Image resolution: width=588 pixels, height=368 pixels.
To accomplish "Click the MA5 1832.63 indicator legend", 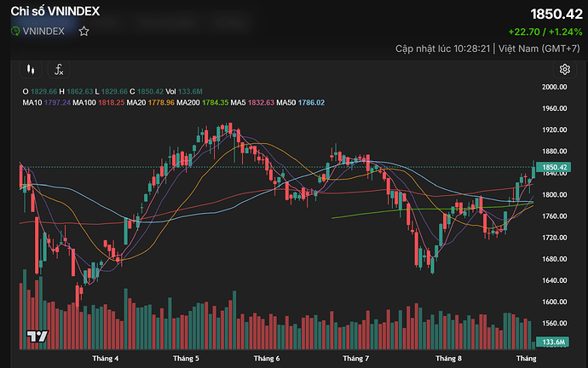I will (252, 103).
